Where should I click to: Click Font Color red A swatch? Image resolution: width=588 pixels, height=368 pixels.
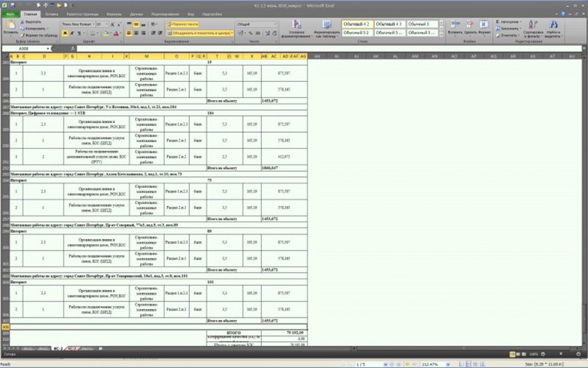tap(116, 33)
